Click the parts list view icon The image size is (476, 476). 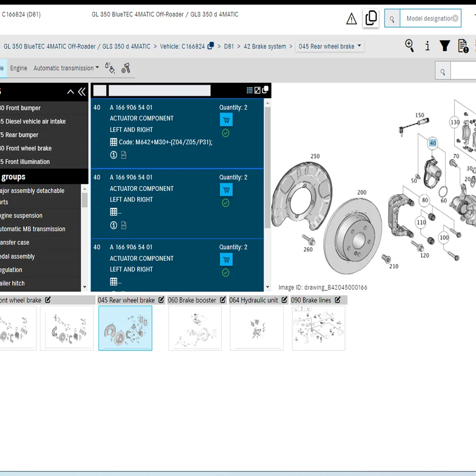[249, 90]
